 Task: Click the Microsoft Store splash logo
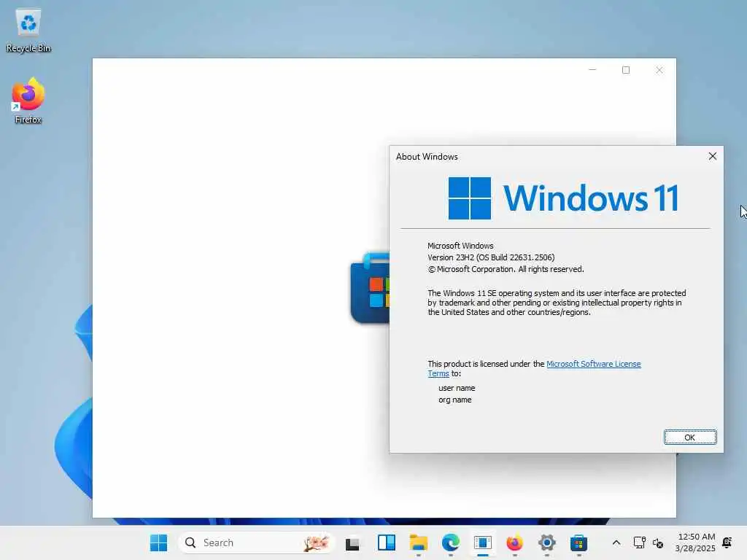tap(370, 288)
